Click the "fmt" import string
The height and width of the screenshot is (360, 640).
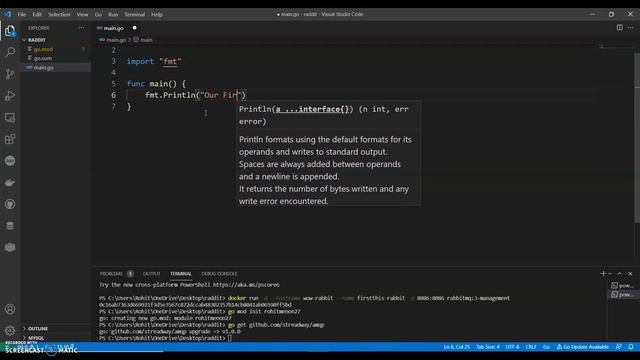coord(170,61)
